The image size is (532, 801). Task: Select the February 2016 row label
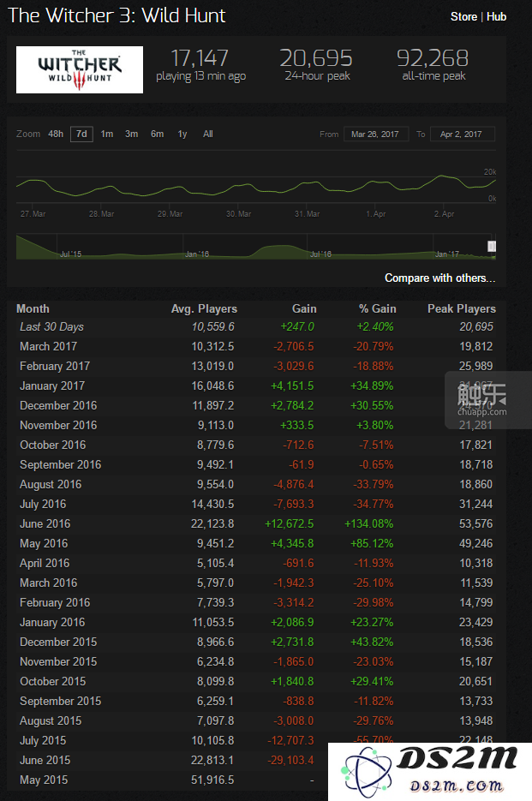coord(55,603)
